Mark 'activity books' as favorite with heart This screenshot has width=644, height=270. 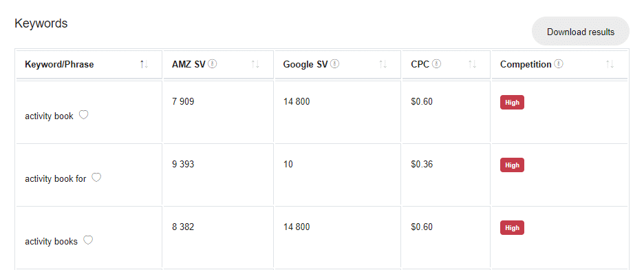(x=88, y=240)
